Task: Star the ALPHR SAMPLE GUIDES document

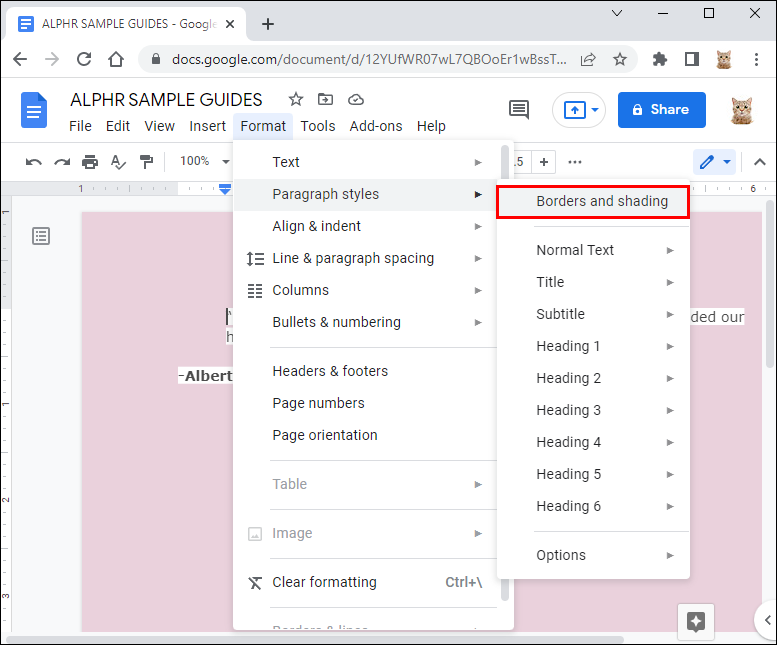Action: [296, 100]
